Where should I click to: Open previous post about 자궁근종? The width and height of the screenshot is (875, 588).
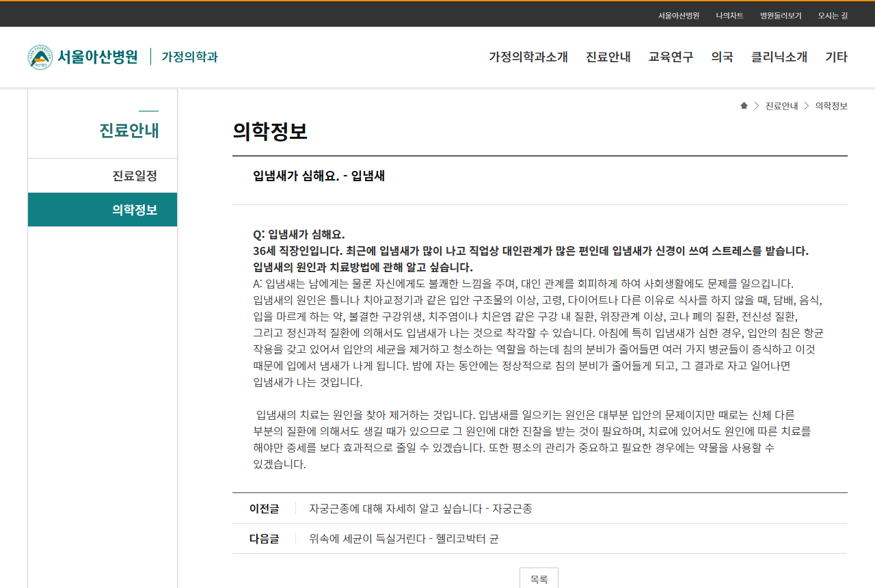pos(420,509)
